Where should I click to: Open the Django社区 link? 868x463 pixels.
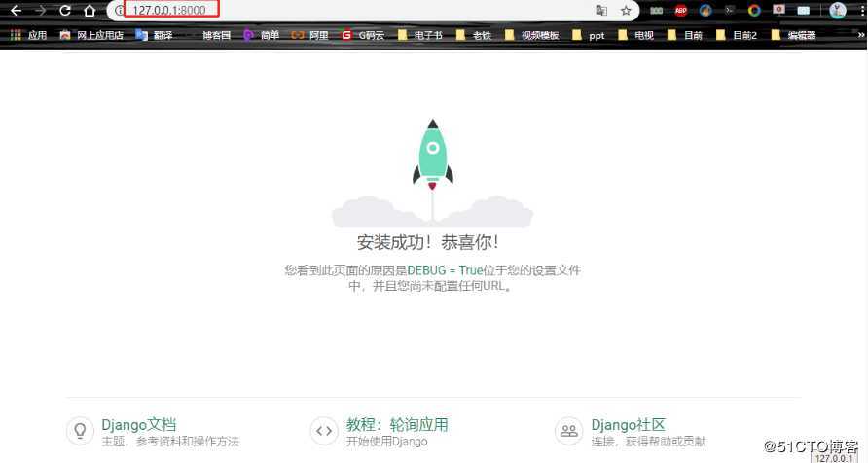pos(629,425)
